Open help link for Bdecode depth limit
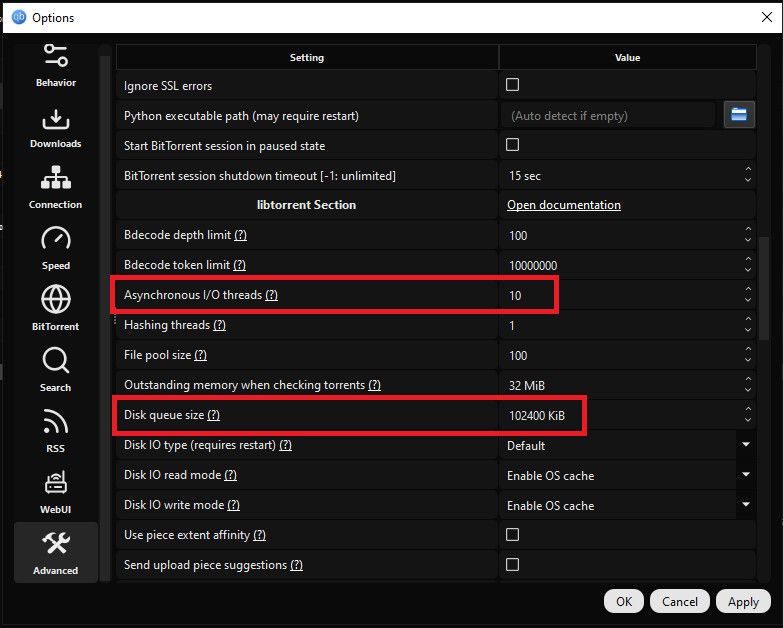The image size is (783, 628). pyautogui.click(x=240, y=235)
